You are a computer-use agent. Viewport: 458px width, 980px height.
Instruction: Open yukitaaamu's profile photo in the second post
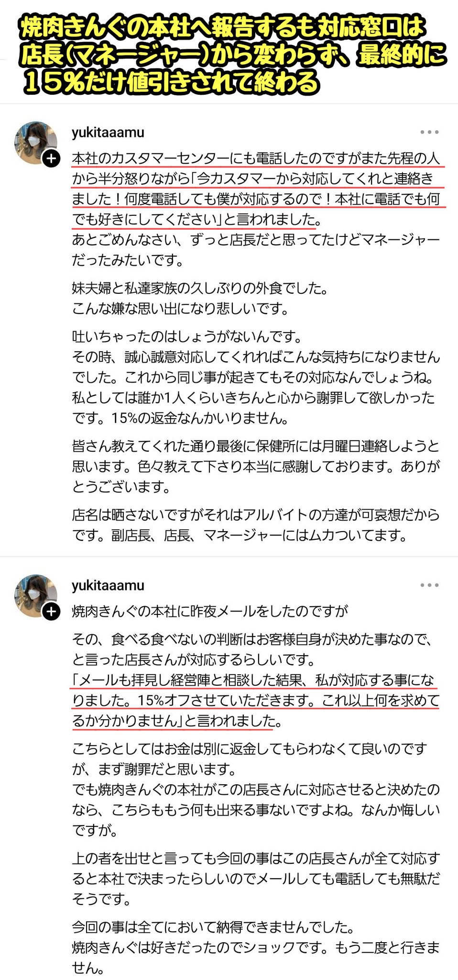pos(35,596)
